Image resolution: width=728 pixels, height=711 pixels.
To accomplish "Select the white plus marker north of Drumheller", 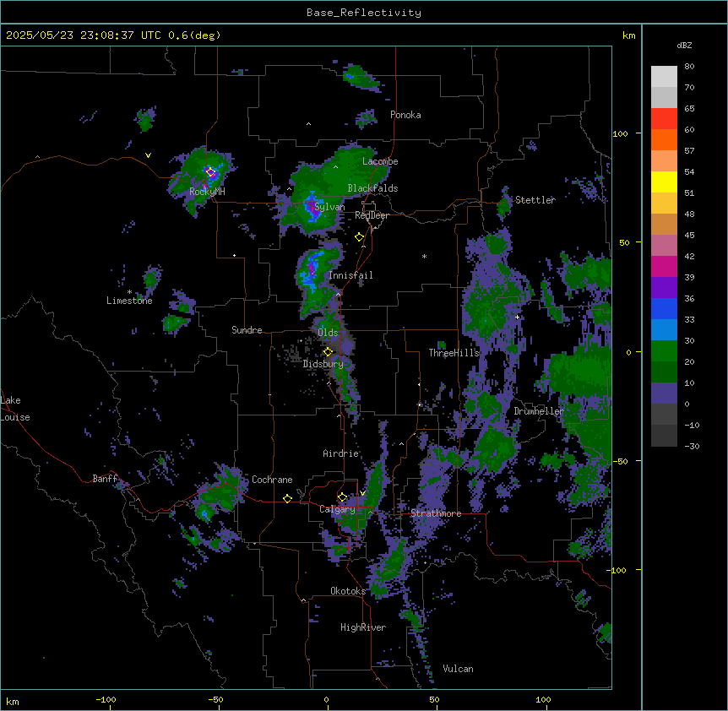I will (517, 317).
